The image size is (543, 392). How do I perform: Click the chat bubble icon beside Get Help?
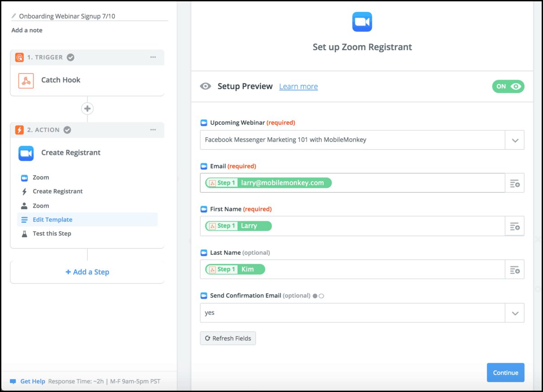(13, 382)
